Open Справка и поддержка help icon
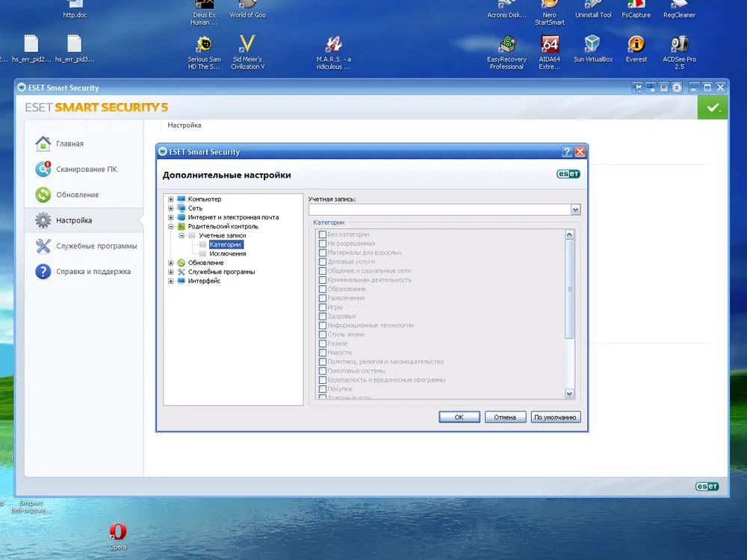 pyautogui.click(x=43, y=272)
